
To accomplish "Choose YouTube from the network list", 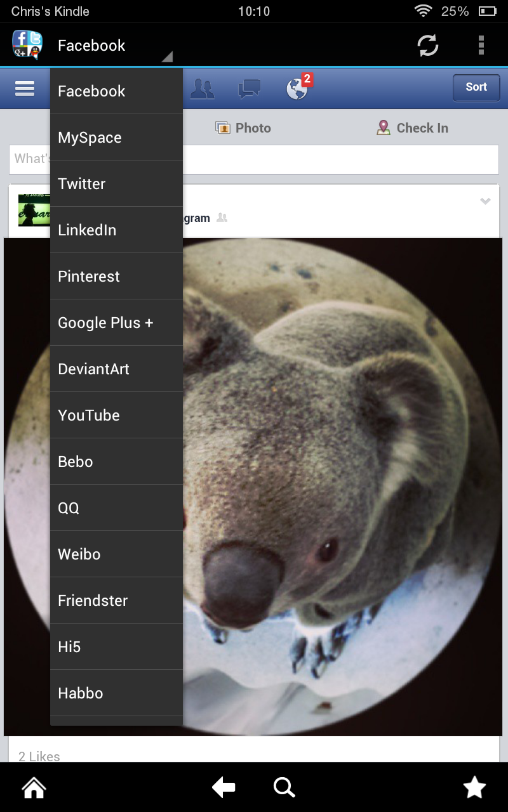I will (x=116, y=416).
